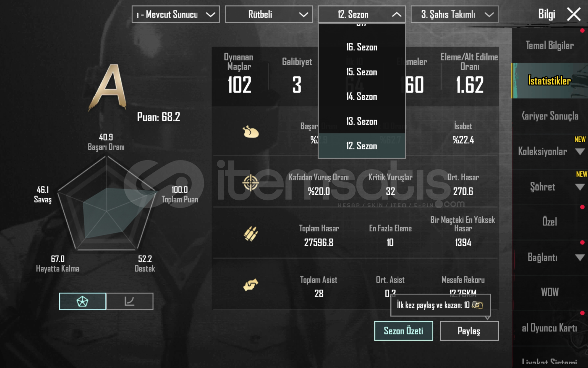Click the Galibiyet value 3
Viewport: 588px width, 368px height.
tap(297, 85)
